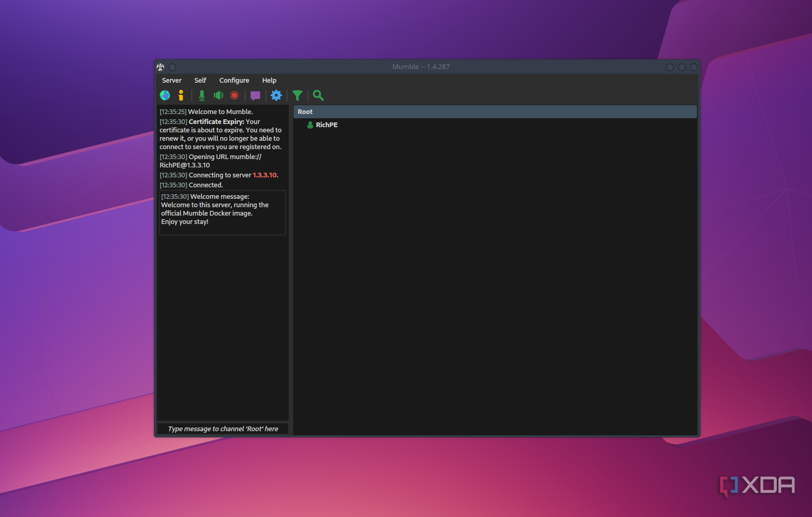Viewport: 812px width, 517px height.
Task: Mute the microphone
Action: pyautogui.click(x=202, y=95)
